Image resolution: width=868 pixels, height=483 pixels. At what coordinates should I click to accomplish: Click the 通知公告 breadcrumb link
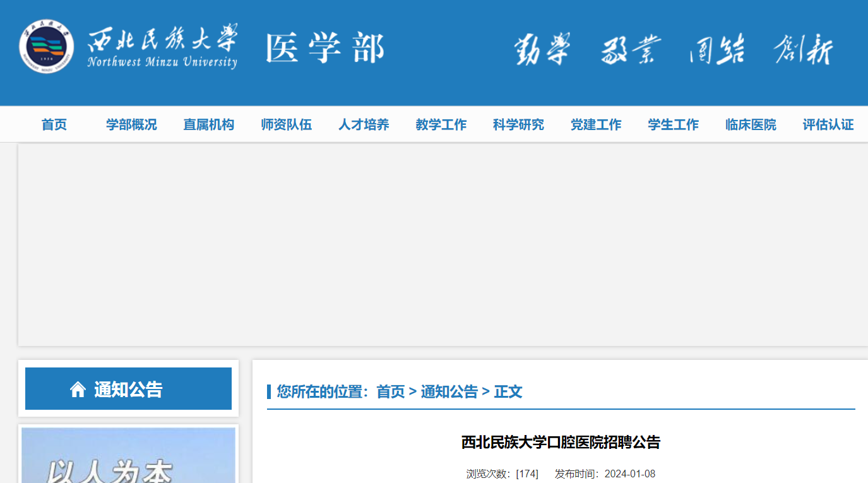(449, 391)
